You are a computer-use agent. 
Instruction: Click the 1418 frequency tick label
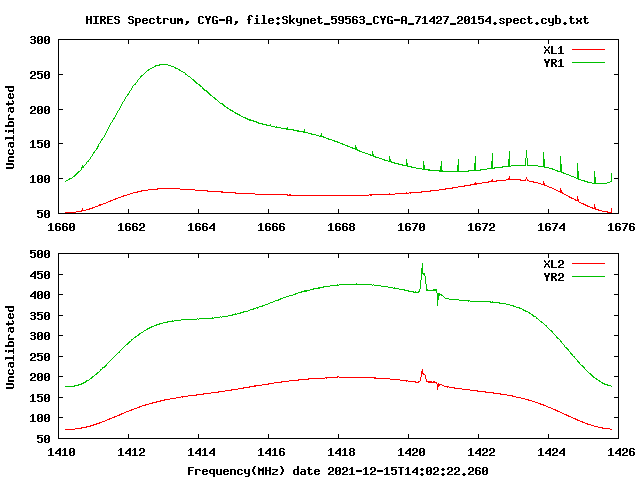tap(341, 452)
